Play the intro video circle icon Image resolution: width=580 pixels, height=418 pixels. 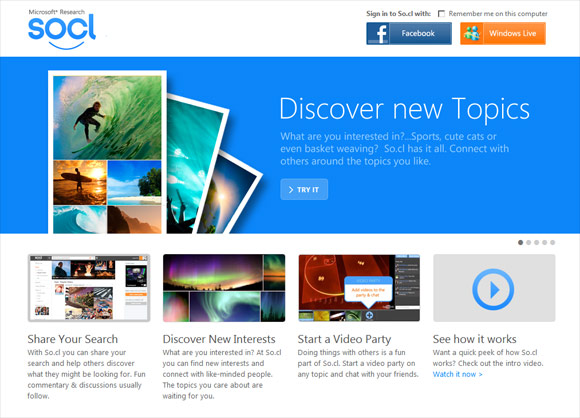[493, 289]
